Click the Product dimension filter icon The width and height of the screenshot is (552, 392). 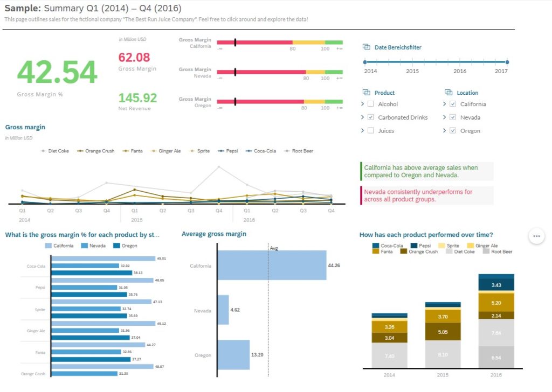pos(367,92)
